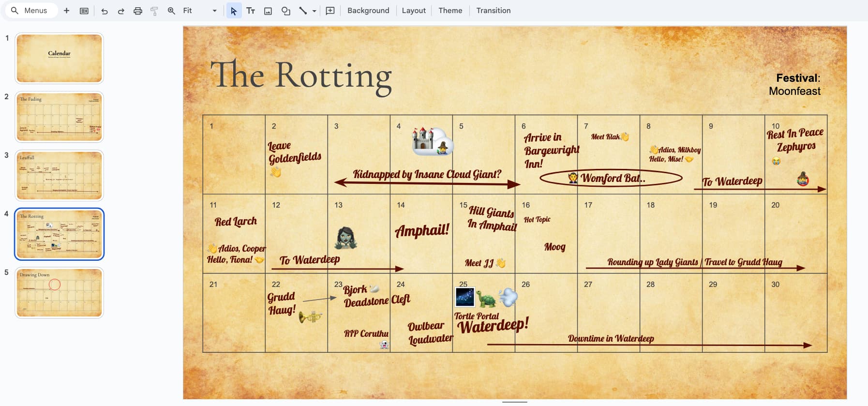Select slide 4 The Rotting thumbnail
Viewport: 868px width, 406px height.
[59, 234]
